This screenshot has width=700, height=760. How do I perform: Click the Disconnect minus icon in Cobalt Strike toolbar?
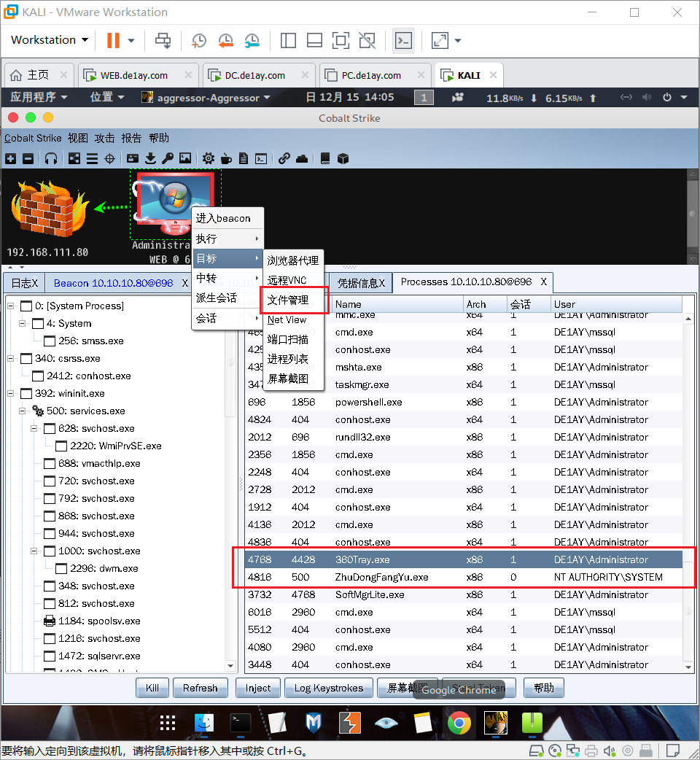pyautogui.click(x=28, y=158)
